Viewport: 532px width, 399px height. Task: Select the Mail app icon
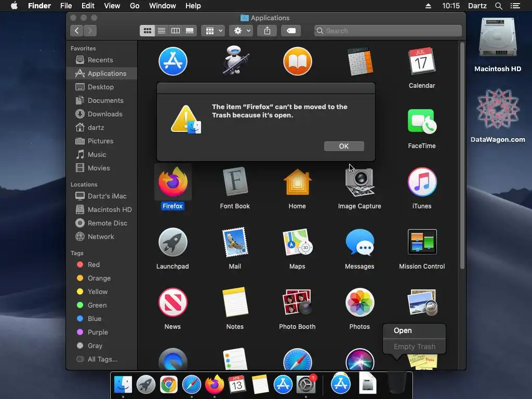[x=235, y=242]
